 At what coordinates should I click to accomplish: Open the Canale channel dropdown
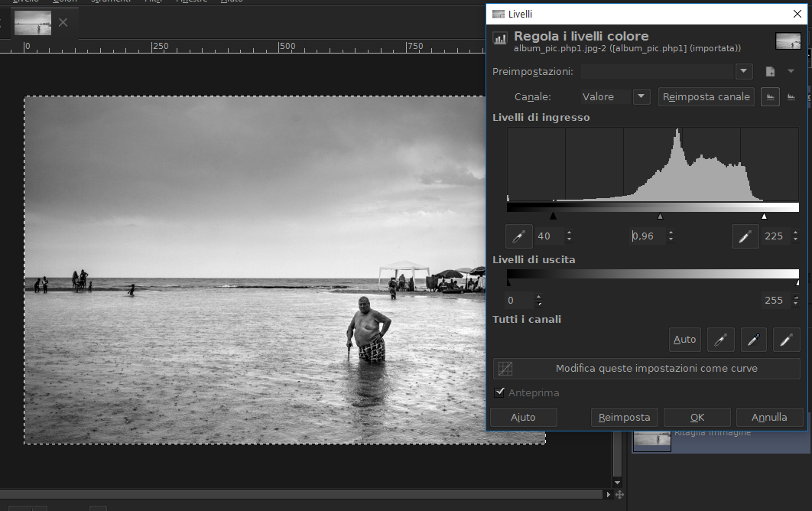click(x=641, y=97)
